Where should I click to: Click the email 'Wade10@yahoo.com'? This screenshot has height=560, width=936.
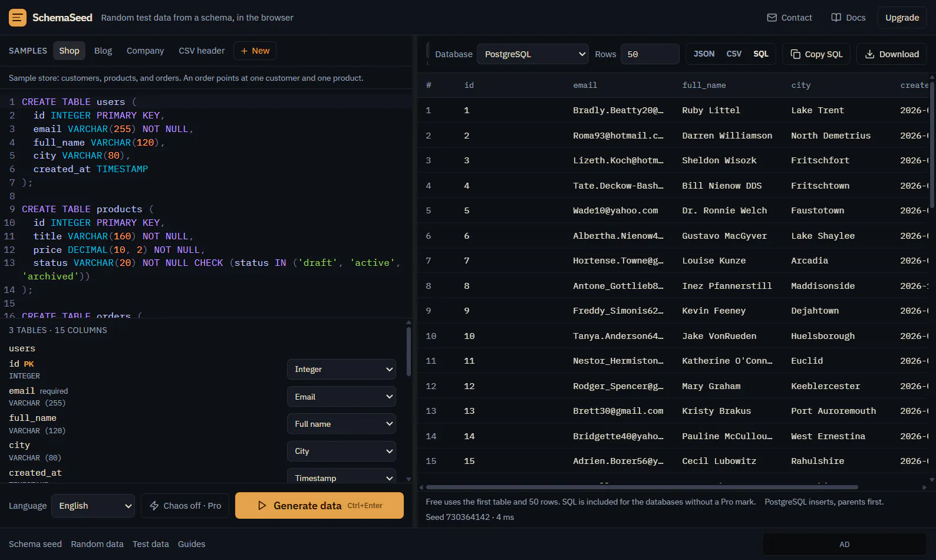(x=615, y=210)
